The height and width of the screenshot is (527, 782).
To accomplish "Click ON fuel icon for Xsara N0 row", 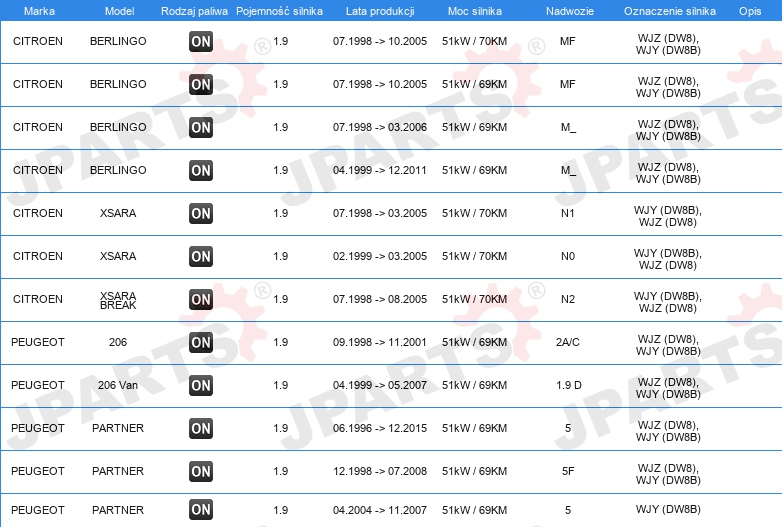I will coord(201,256).
